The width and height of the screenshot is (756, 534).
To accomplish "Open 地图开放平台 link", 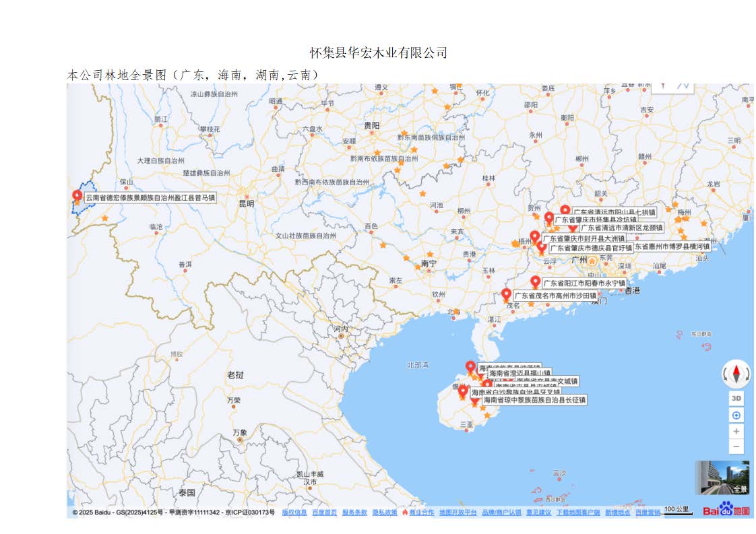I will (x=458, y=512).
